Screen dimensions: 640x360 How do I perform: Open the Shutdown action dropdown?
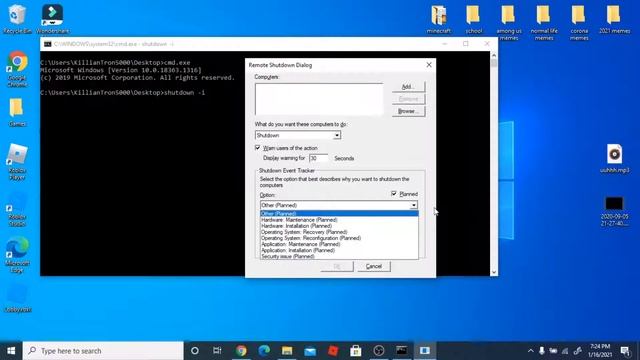pyautogui.click(x=337, y=135)
